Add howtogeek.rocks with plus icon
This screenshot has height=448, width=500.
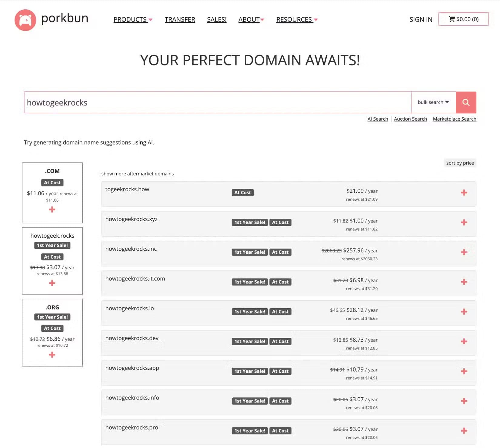[52, 283]
